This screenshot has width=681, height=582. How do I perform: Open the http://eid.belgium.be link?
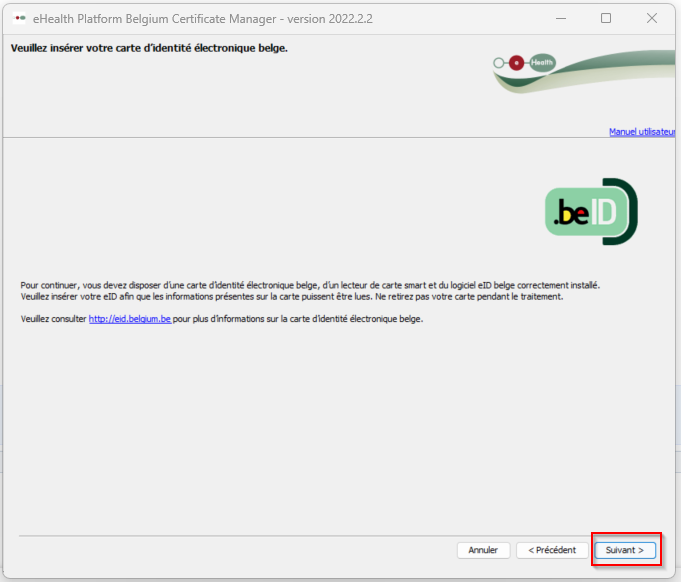pyautogui.click(x=130, y=319)
